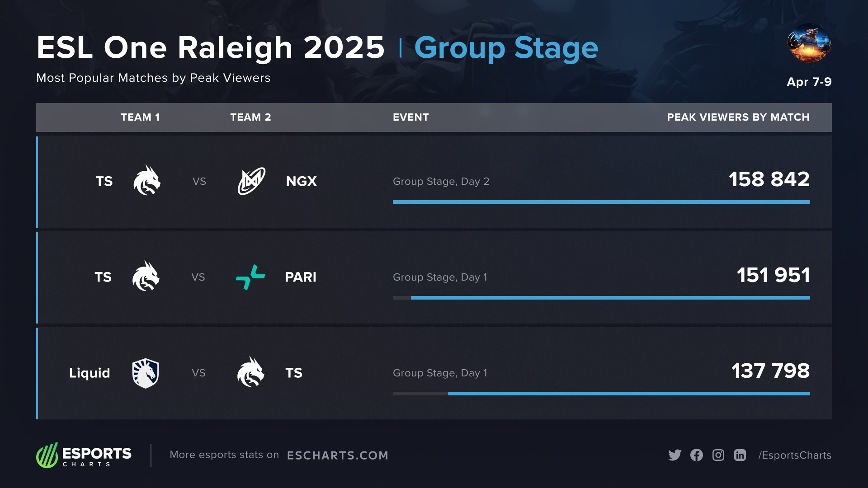Click Team Spirit logo in NGX match row

[147, 180]
